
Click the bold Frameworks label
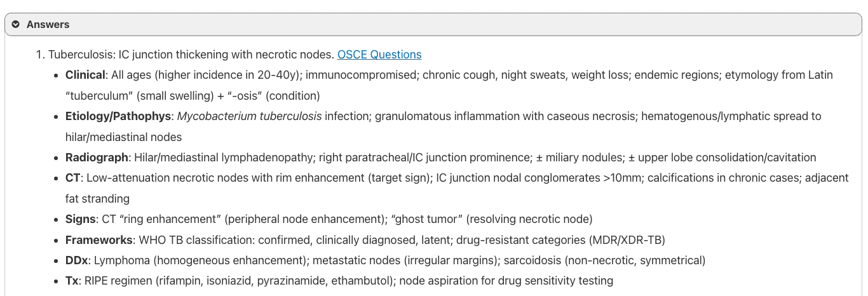point(99,240)
